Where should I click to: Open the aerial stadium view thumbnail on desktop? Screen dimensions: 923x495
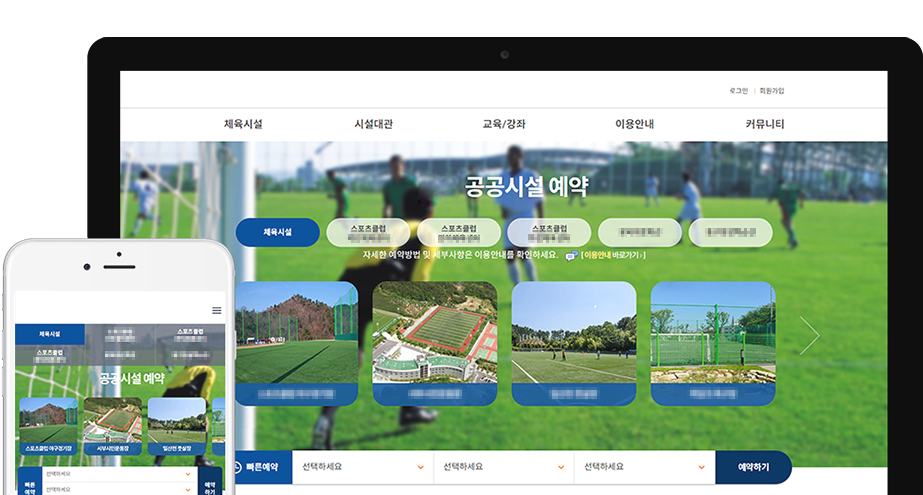tap(435, 344)
